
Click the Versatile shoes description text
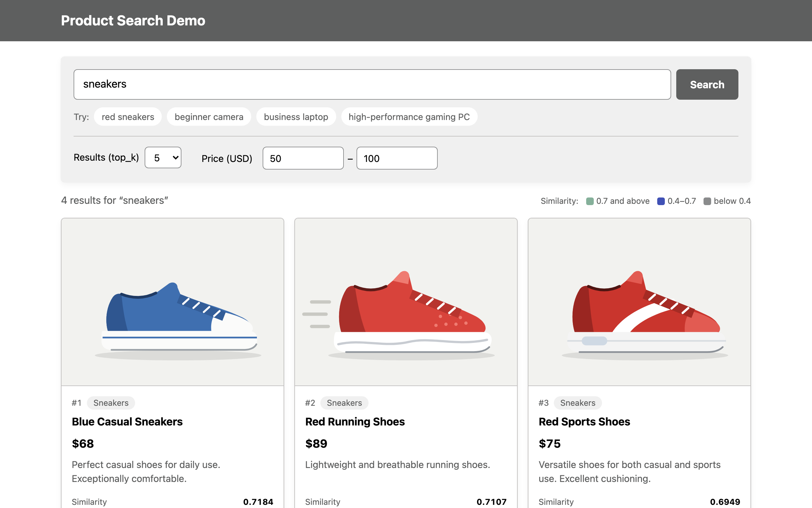click(630, 471)
